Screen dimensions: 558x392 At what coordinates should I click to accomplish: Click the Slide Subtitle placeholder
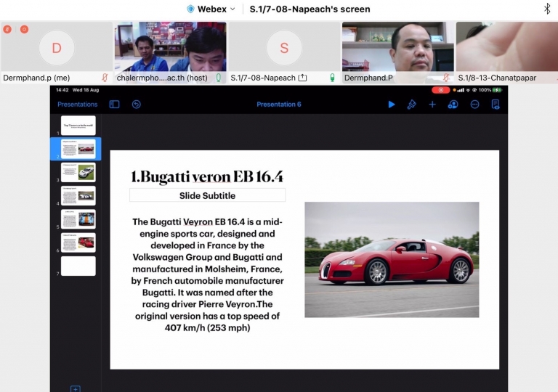click(207, 195)
